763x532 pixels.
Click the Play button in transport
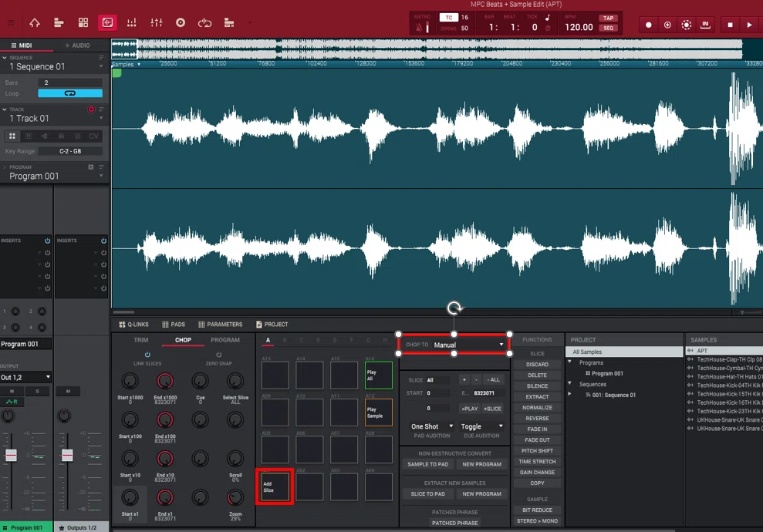coord(749,25)
